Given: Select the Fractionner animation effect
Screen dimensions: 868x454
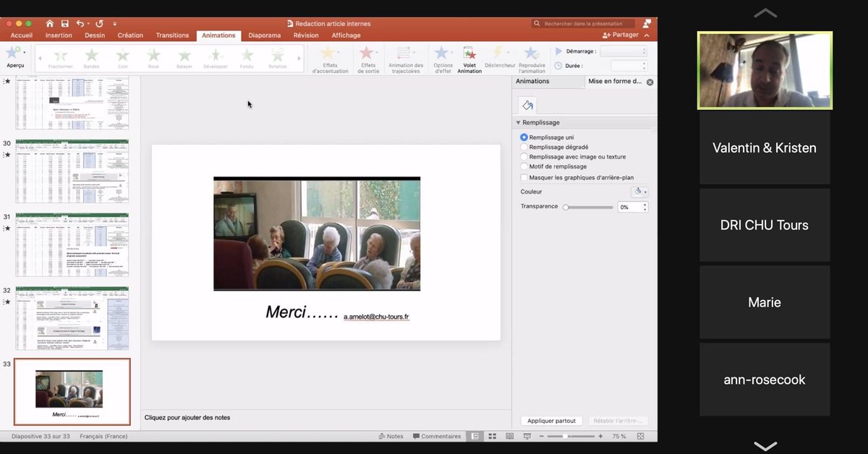Looking at the screenshot, I should [61, 58].
